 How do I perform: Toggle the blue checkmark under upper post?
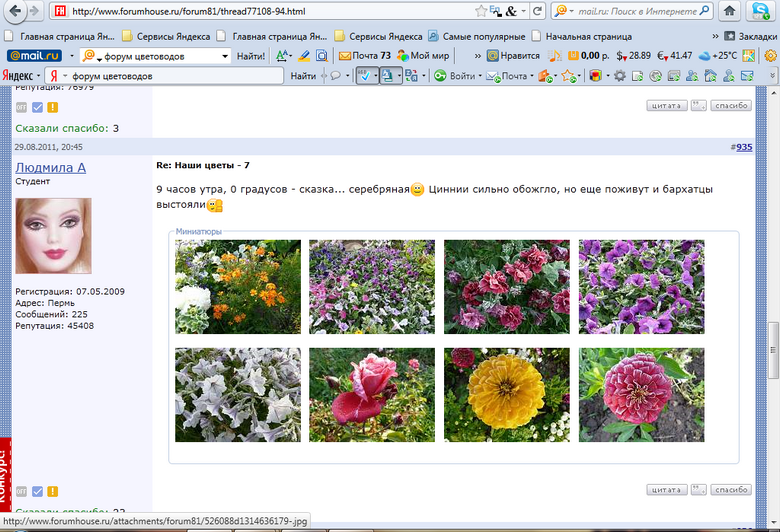[37, 107]
